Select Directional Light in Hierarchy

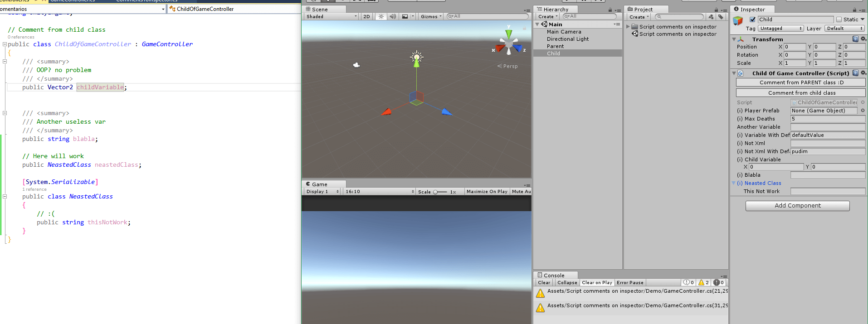pos(568,39)
